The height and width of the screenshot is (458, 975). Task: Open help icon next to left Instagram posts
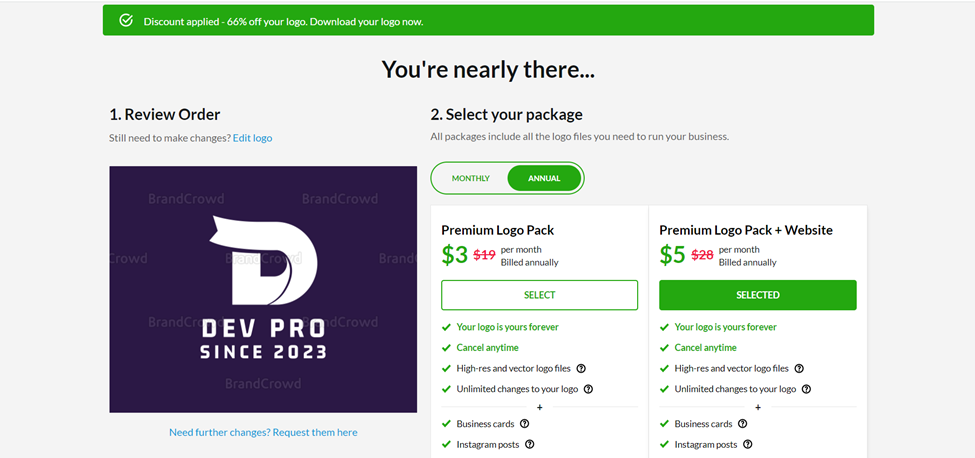pyautogui.click(x=530, y=444)
